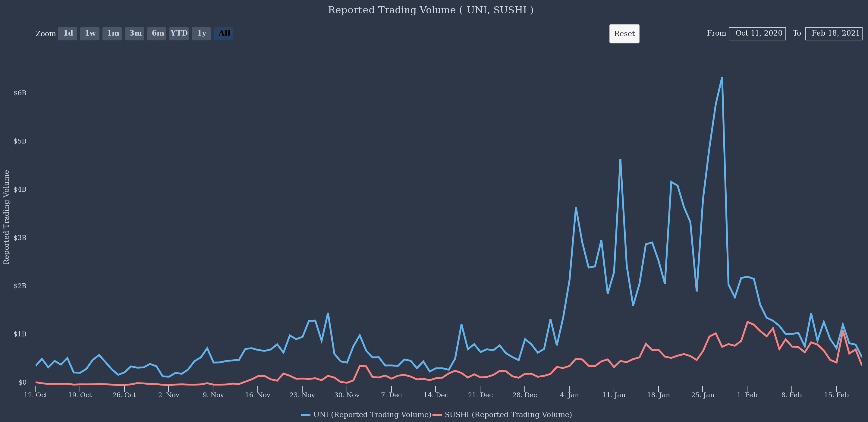Set the zoom to 1y

(x=201, y=33)
